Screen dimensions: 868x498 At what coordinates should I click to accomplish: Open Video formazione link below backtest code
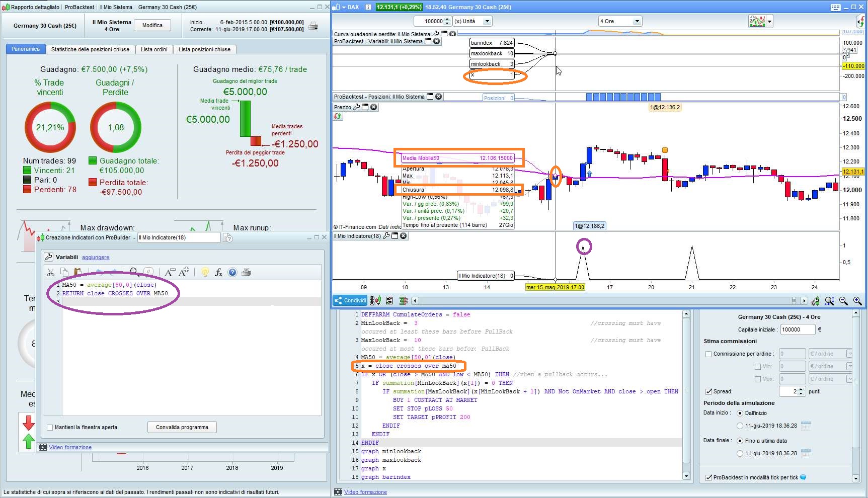365,492
